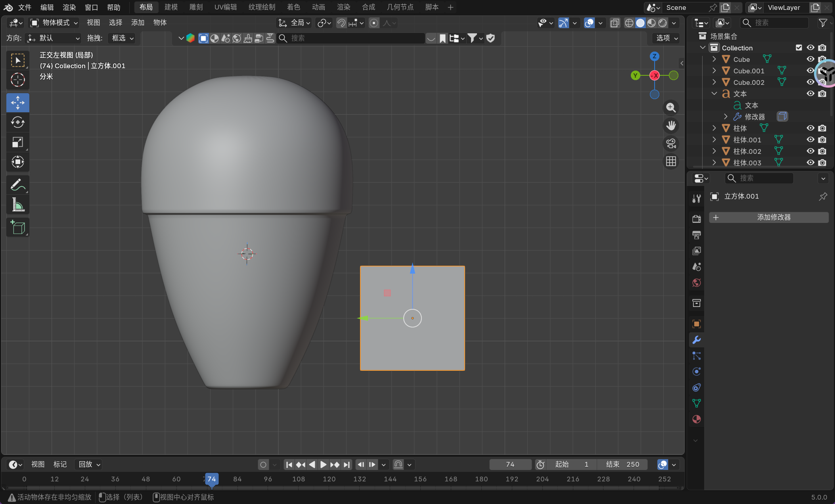The image size is (835, 504).
Task: Expand the Cube.001 tree item
Action: coord(714,71)
